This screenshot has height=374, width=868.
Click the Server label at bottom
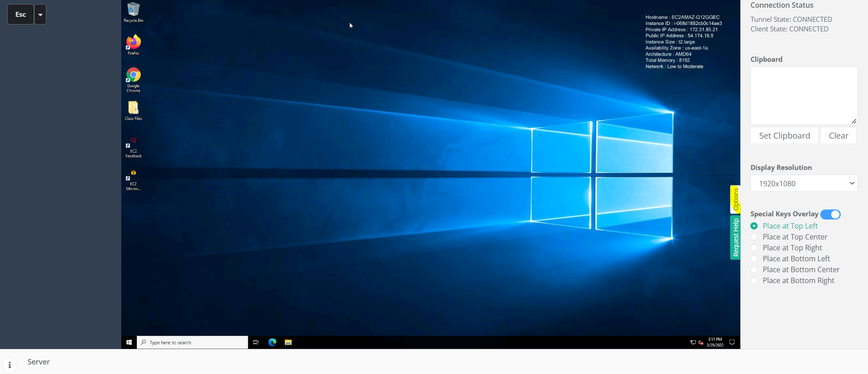coord(39,362)
